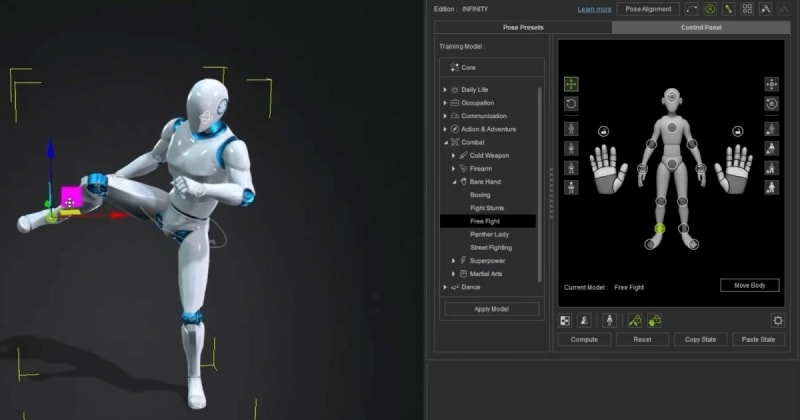Click the checkerboard icon above Compute

click(565, 320)
